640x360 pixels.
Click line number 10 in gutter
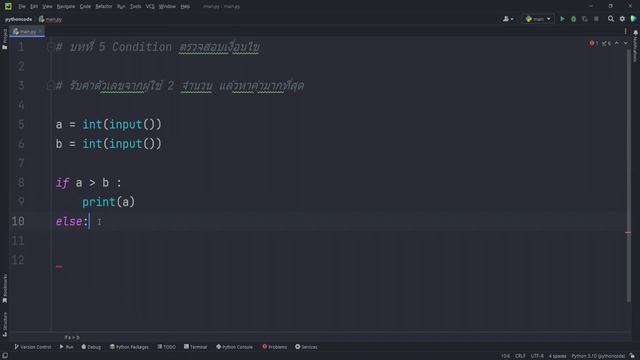pos(18,221)
